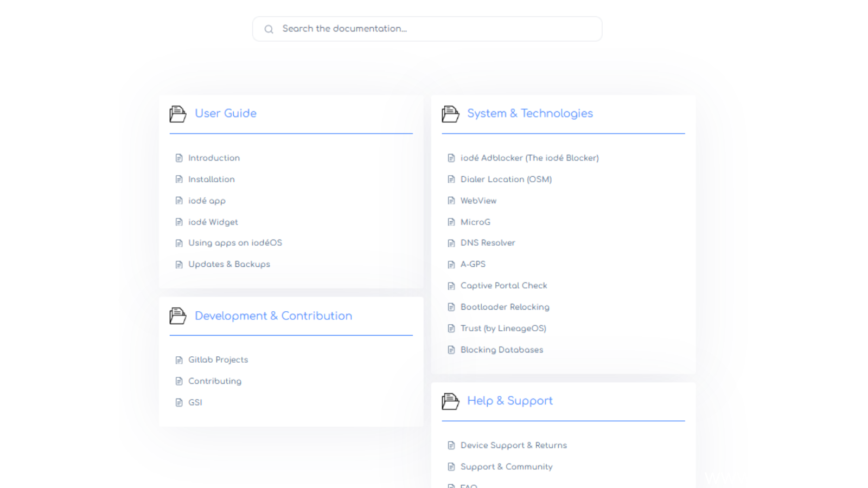Click document icon beside DNS Resolver
The image size is (868, 488).
pos(451,243)
